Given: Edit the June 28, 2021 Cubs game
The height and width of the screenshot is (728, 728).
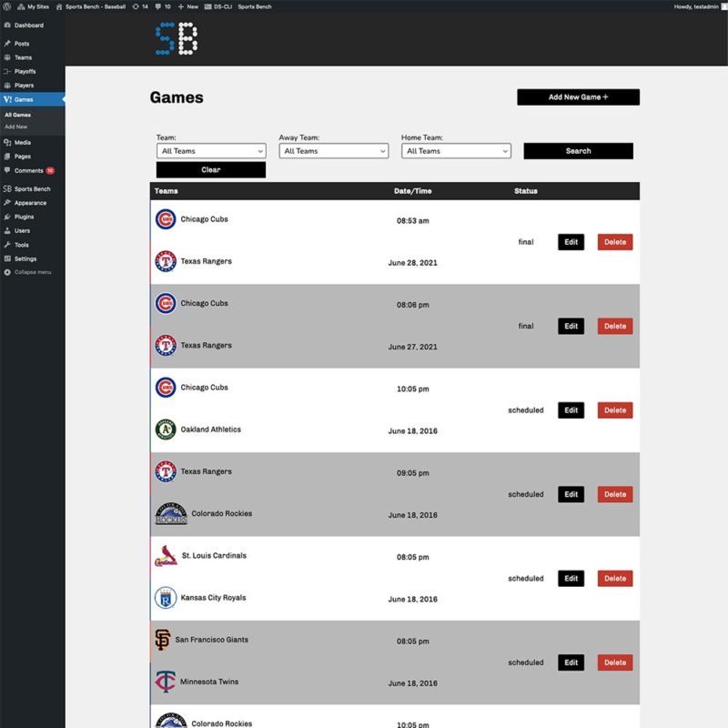Looking at the screenshot, I should click(571, 242).
